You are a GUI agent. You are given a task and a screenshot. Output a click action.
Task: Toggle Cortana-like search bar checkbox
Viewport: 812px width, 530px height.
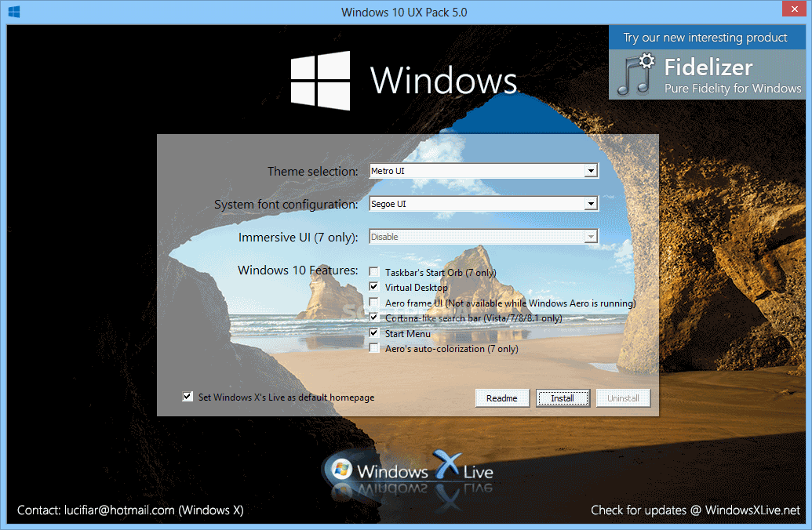click(374, 318)
